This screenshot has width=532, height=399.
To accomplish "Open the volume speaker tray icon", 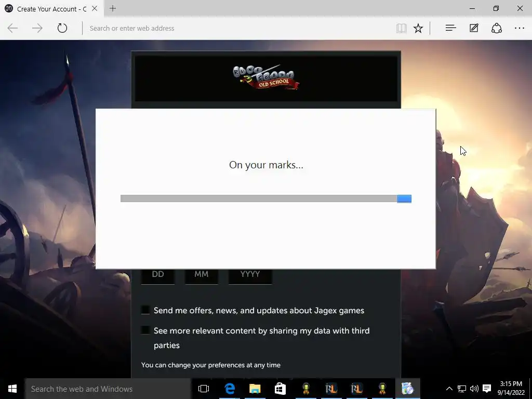I will pyautogui.click(x=474, y=389).
